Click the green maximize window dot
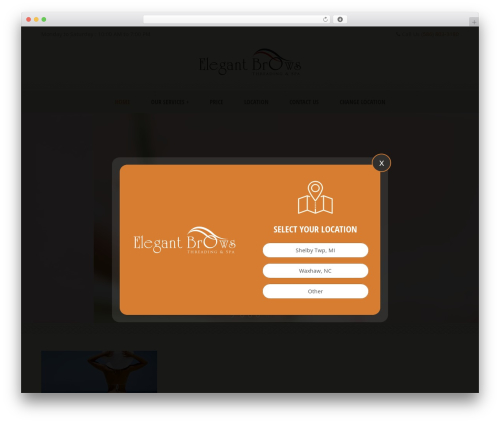 [x=44, y=19]
